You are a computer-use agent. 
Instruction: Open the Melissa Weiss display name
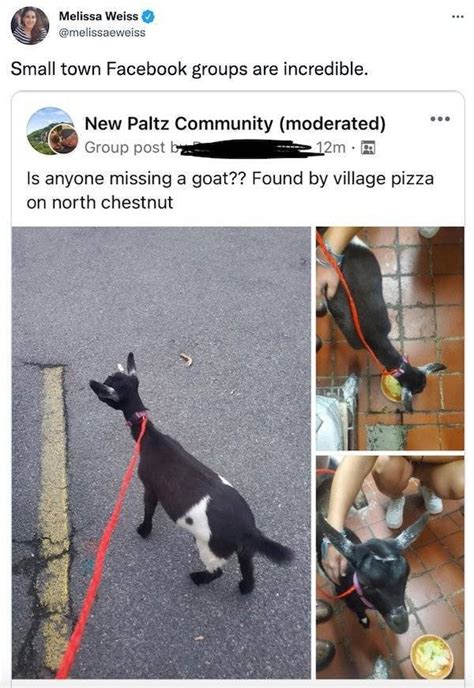click(x=98, y=16)
